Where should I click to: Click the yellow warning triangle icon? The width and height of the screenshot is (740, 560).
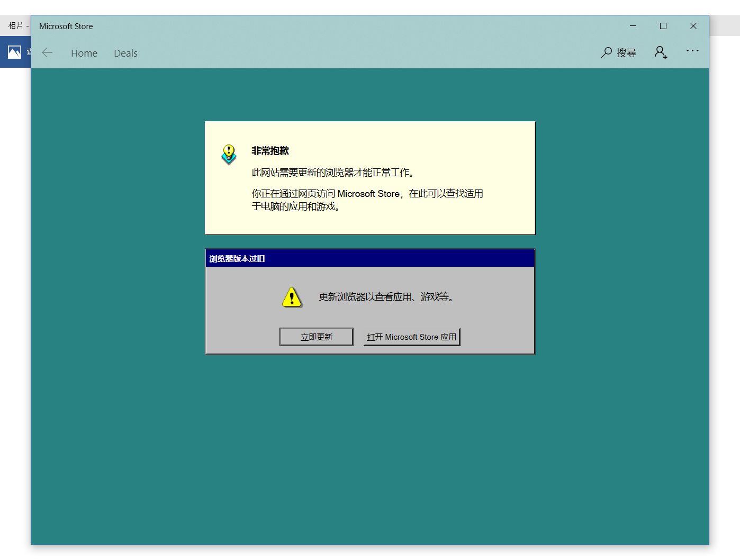click(x=292, y=297)
